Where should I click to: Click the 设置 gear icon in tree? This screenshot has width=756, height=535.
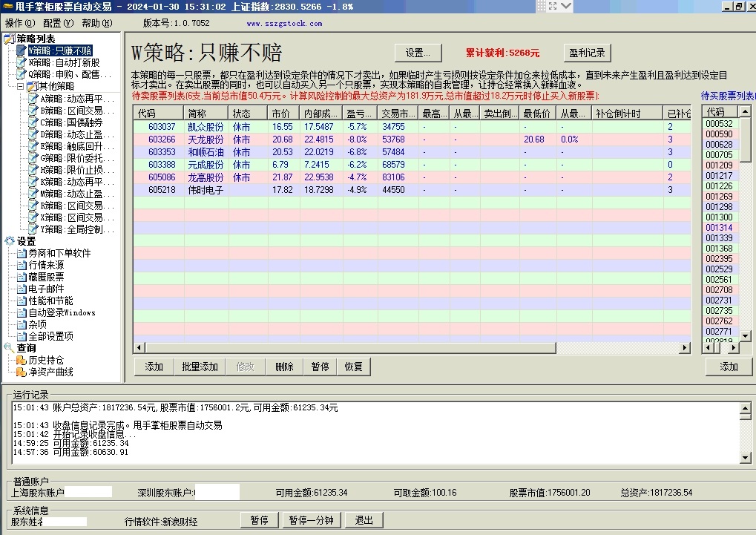point(10,241)
